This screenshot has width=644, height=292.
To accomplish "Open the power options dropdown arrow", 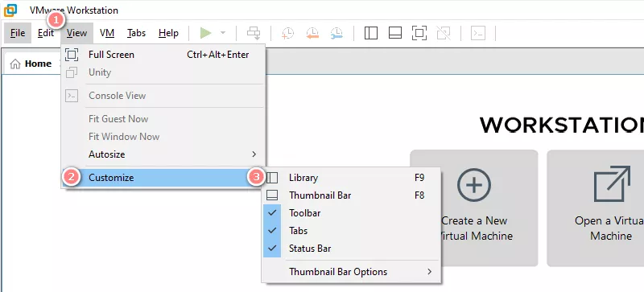I will click(x=223, y=33).
